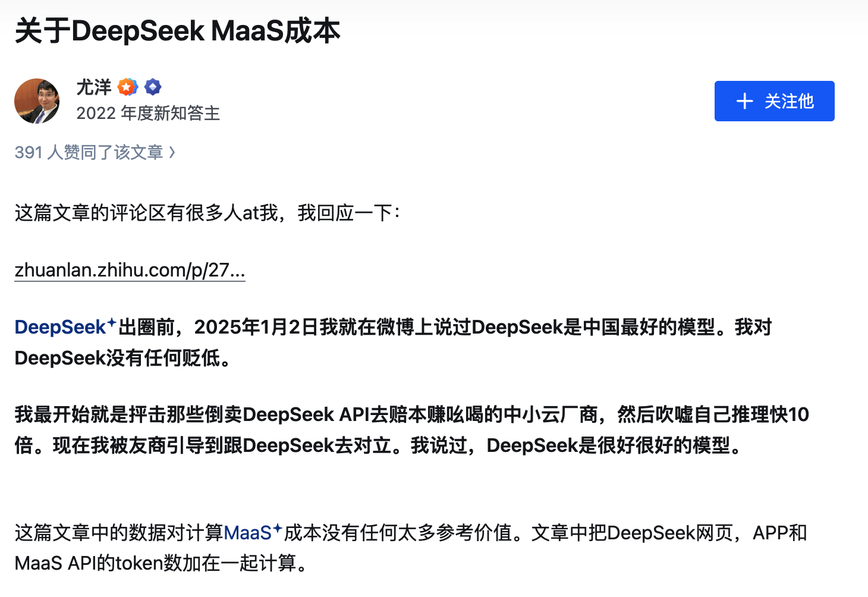Open the zhuanlan.zhihu.com/p/27... link
The width and height of the screenshot is (868, 597).
click(x=130, y=270)
